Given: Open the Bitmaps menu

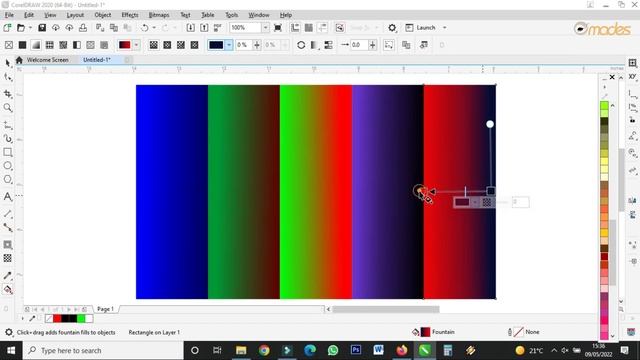Looking at the screenshot, I should click(x=159, y=15).
